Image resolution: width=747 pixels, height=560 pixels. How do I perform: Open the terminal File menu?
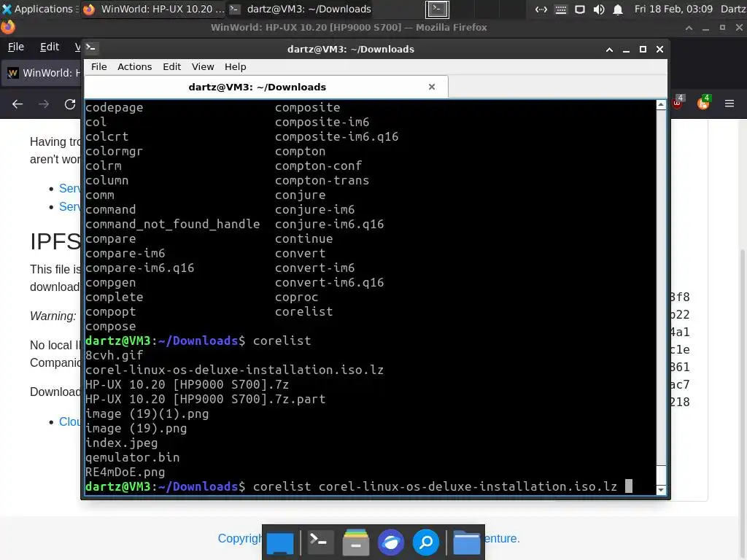99,66
